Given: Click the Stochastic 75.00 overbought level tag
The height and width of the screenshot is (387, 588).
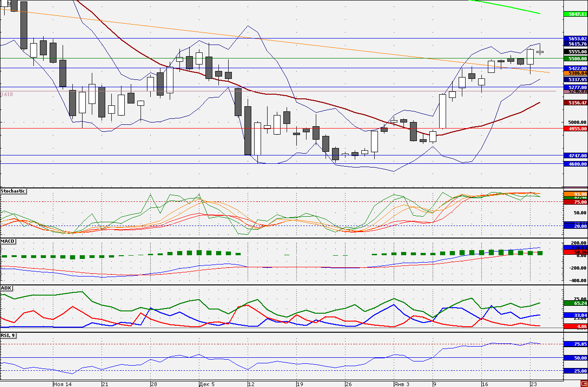Looking at the screenshot, I should click(x=575, y=202).
